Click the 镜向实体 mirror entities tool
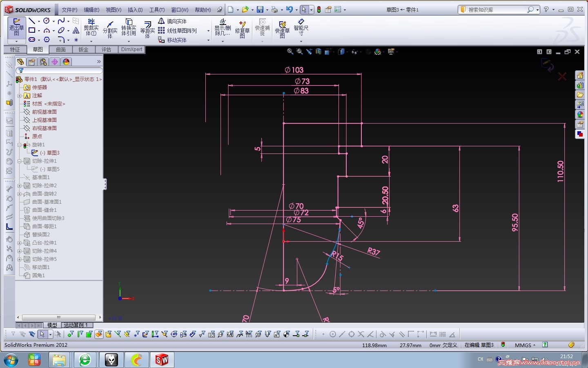The image size is (588, 368). click(172, 21)
